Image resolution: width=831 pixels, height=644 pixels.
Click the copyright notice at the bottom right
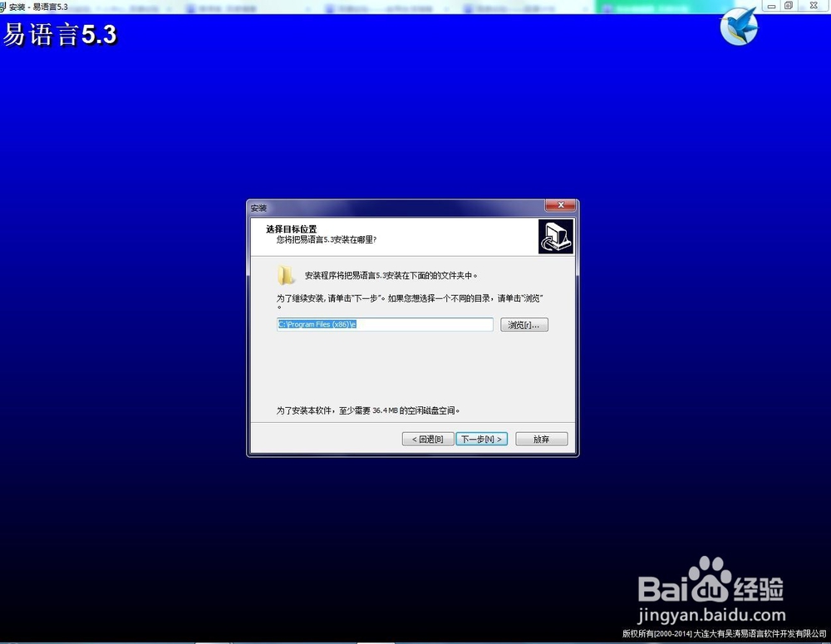725,633
